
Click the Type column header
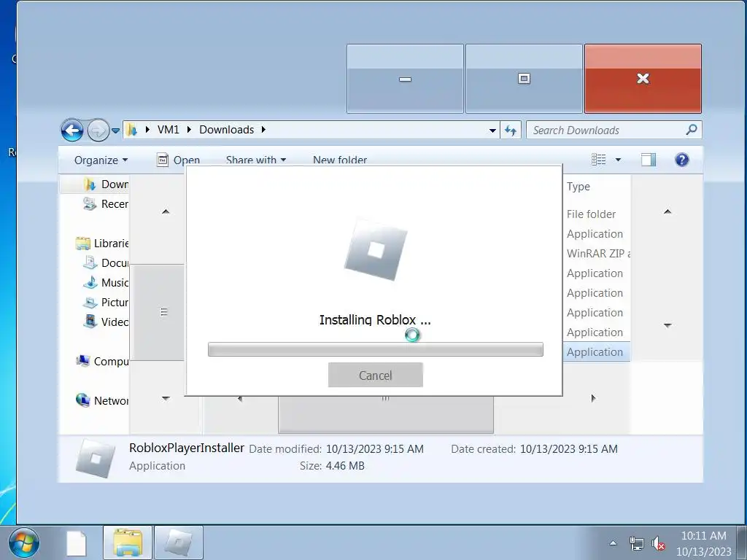[578, 187]
